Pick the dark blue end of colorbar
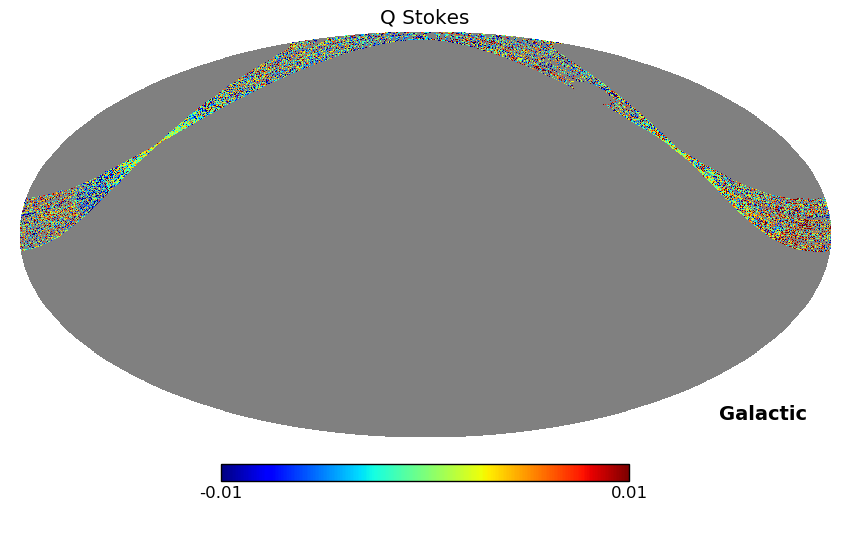This screenshot has width=850, height=540. [228, 473]
